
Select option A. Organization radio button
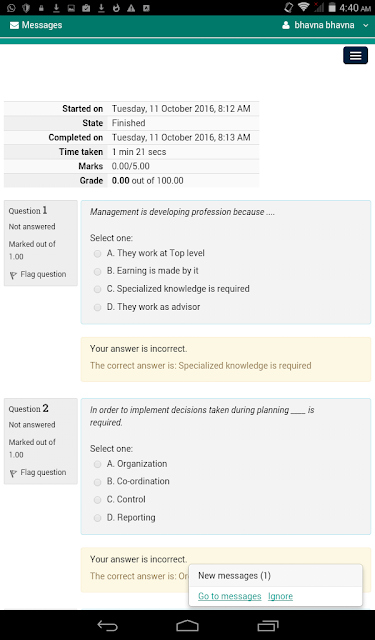(98, 464)
